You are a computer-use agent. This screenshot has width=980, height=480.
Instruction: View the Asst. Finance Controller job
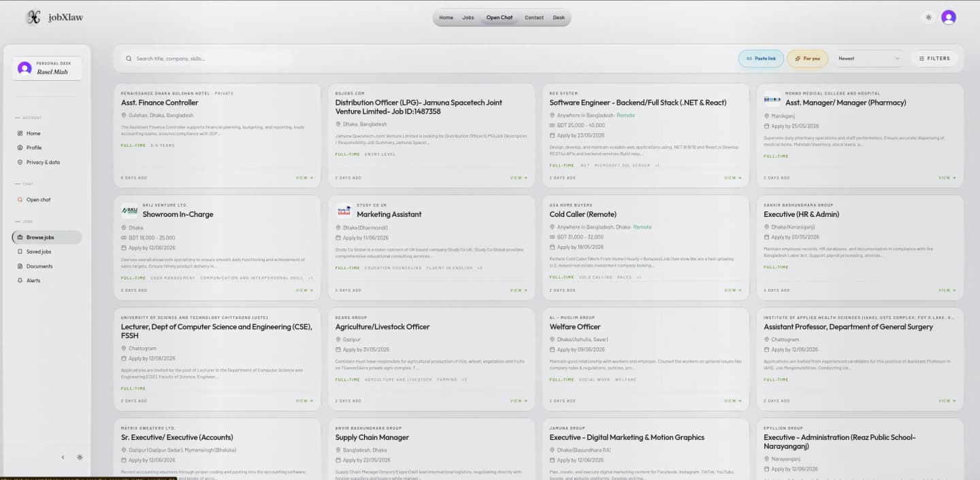pos(304,178)
